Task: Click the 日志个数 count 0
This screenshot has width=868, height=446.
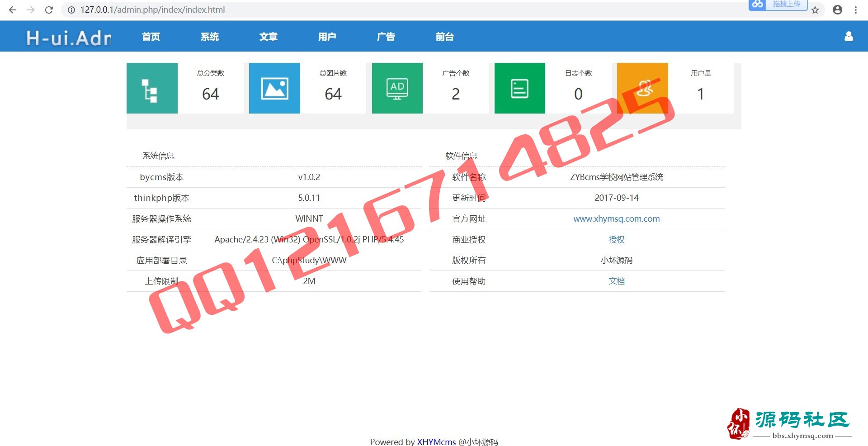Action: point(578,94)
